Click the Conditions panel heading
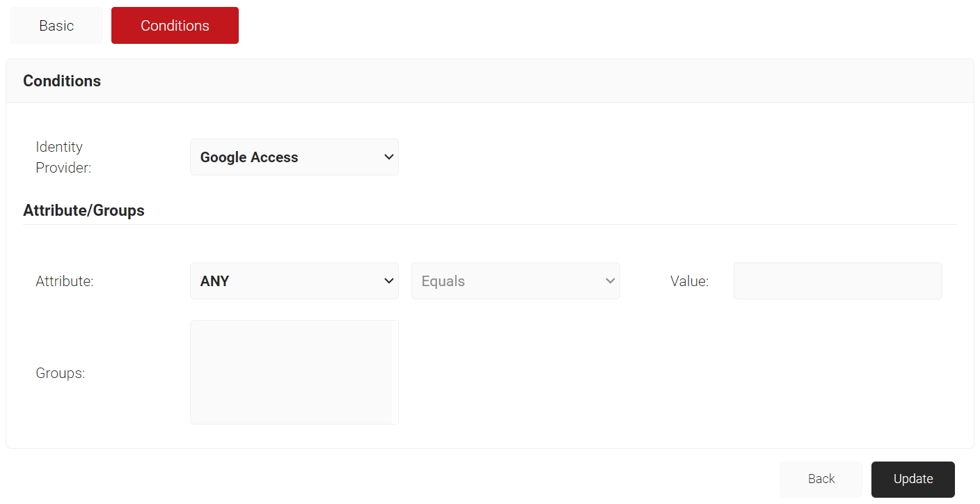 [x=62, y=81]
